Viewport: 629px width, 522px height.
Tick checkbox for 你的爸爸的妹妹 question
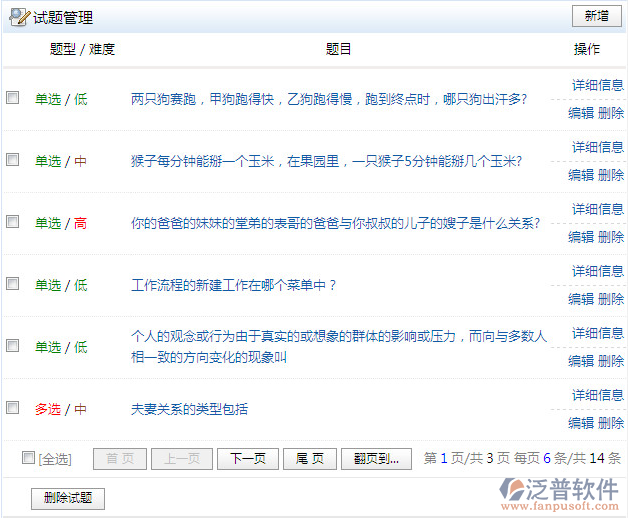[x=12, y=221]
